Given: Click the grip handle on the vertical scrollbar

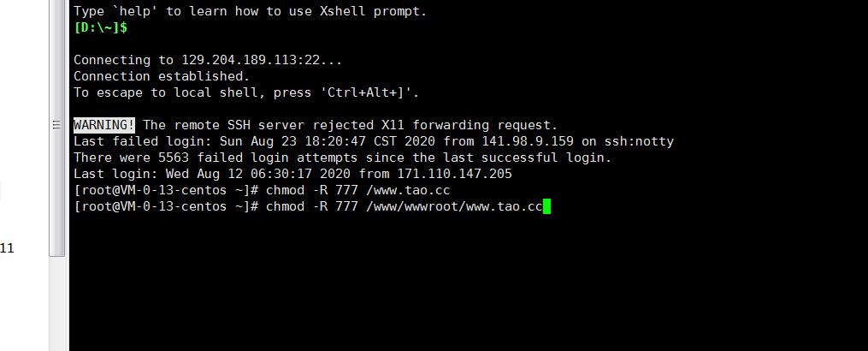Looking at the screenshot, I should [x=57, y=124].
